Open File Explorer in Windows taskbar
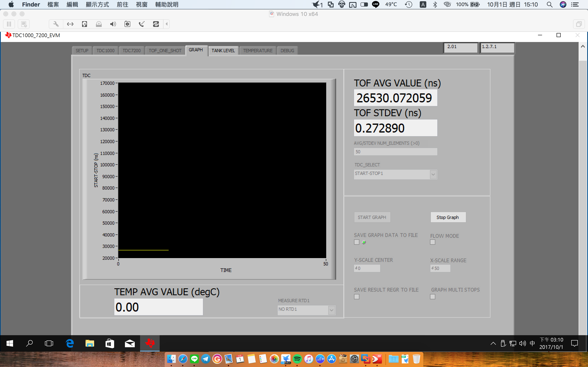The width and height of the screenshot is (588, 367). point(90,343)
